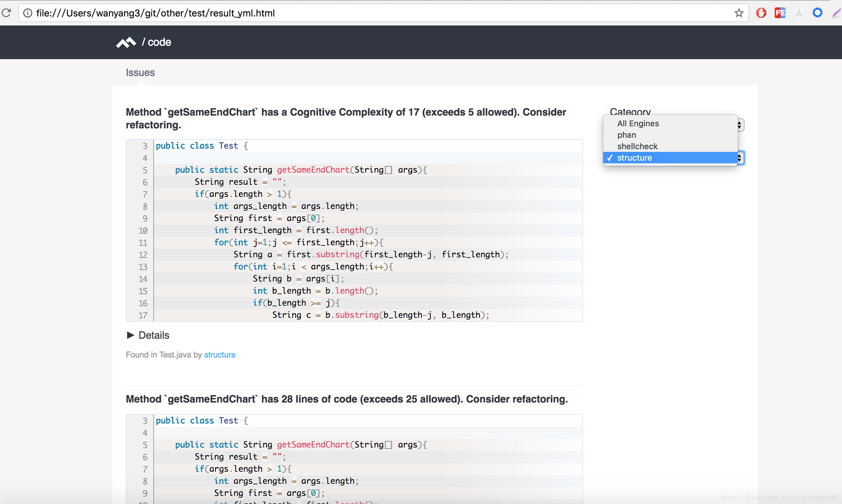Viewport: 842px width, 504px height.
Task: Open the Category select stepper arrows
Action: coord(740,125)
